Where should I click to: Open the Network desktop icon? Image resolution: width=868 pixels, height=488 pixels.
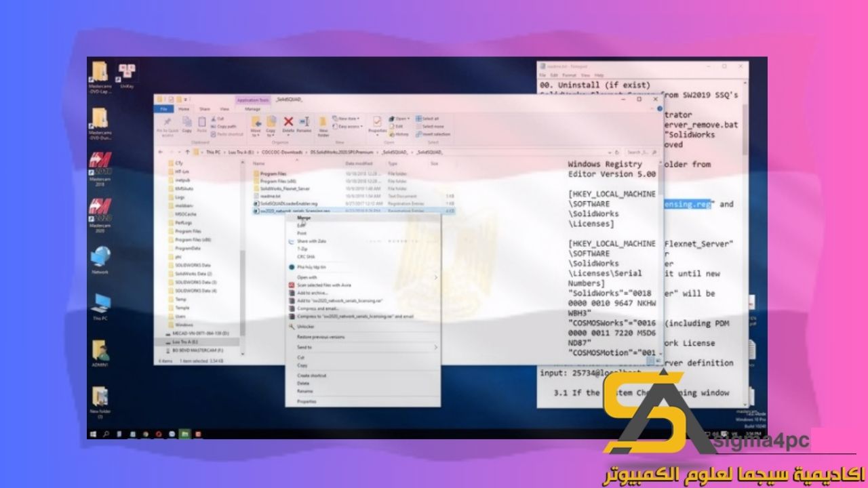click(x=100, y=260)
